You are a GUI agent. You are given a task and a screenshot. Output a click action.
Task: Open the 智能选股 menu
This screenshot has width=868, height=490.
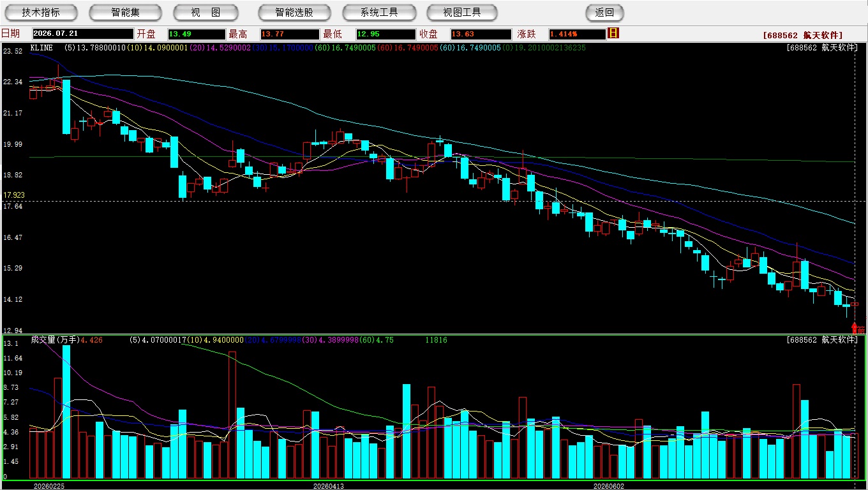click(x=294, y=12)
